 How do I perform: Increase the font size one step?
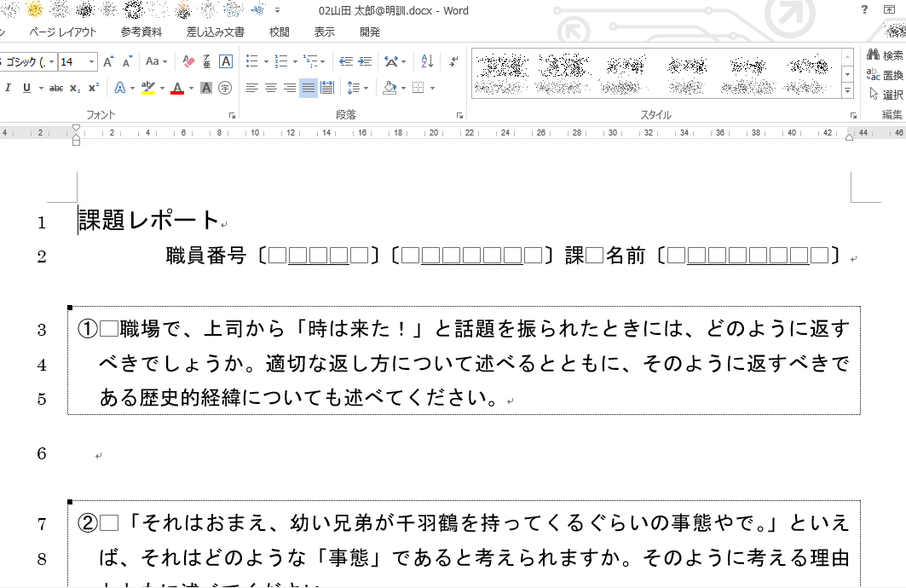(108, 61)
